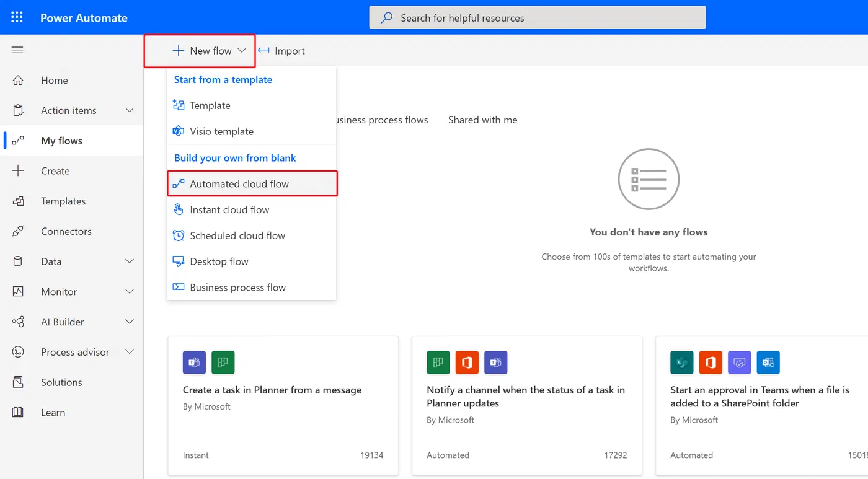Viewport: 868px width, 479px height.
Task: Select Instant cloud flow text
Action: (x=229, y=209)
